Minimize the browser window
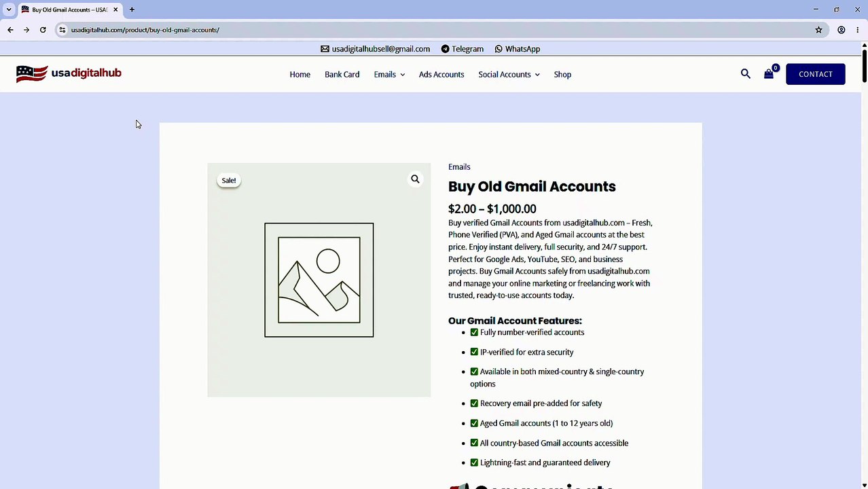Image resolution: width=868 pixels, height=489 pixels. coord(816,10)
